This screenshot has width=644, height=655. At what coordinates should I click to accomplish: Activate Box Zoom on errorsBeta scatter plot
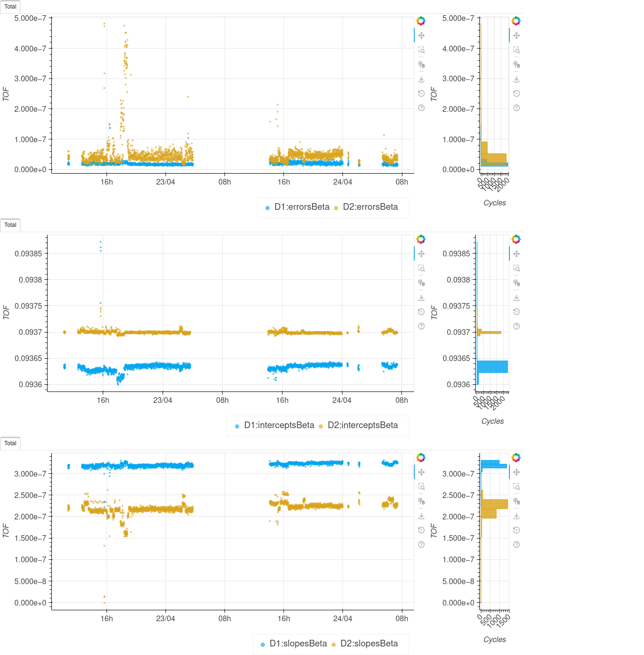421,50
